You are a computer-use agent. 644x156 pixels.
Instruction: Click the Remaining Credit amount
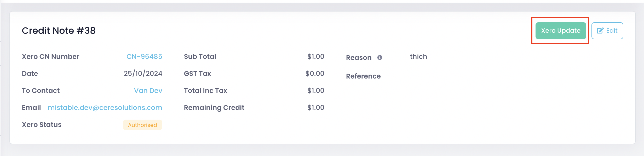pos(316,108)
